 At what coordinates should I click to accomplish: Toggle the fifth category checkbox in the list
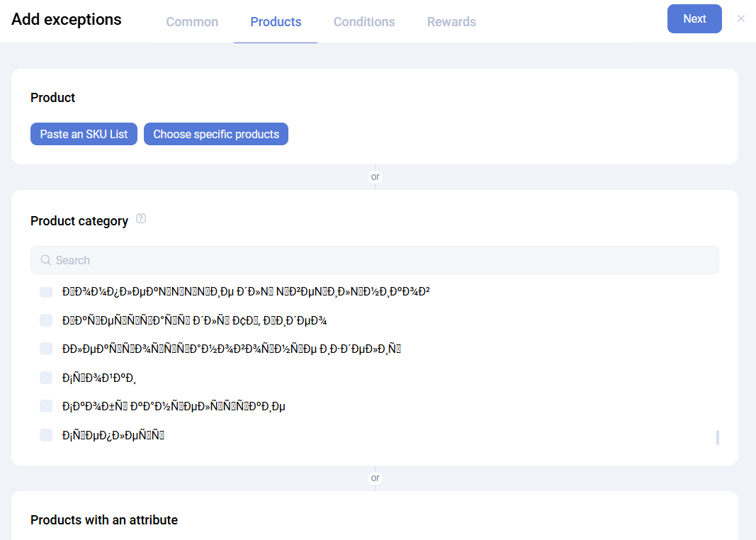pyautogui.click(x=46, y=406)
